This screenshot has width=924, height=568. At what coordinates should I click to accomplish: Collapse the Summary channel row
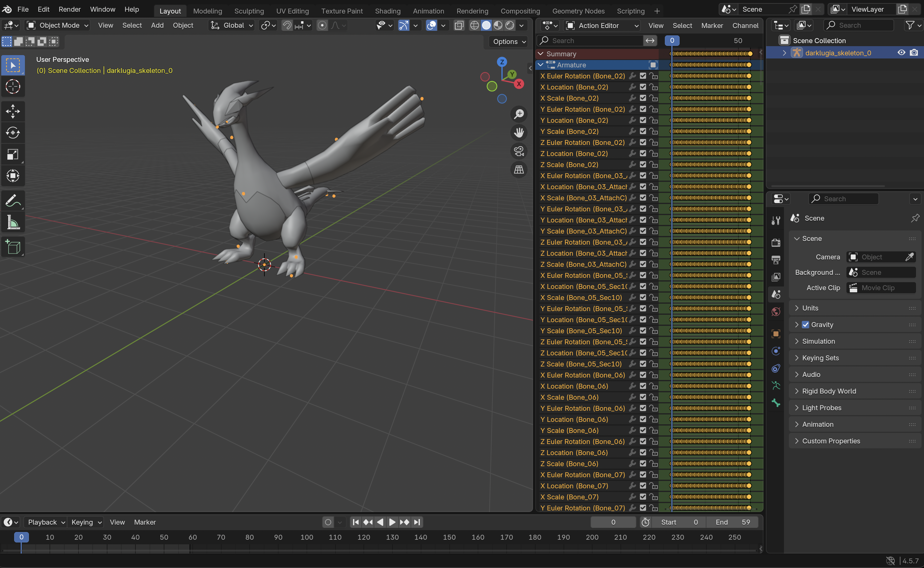540,54
